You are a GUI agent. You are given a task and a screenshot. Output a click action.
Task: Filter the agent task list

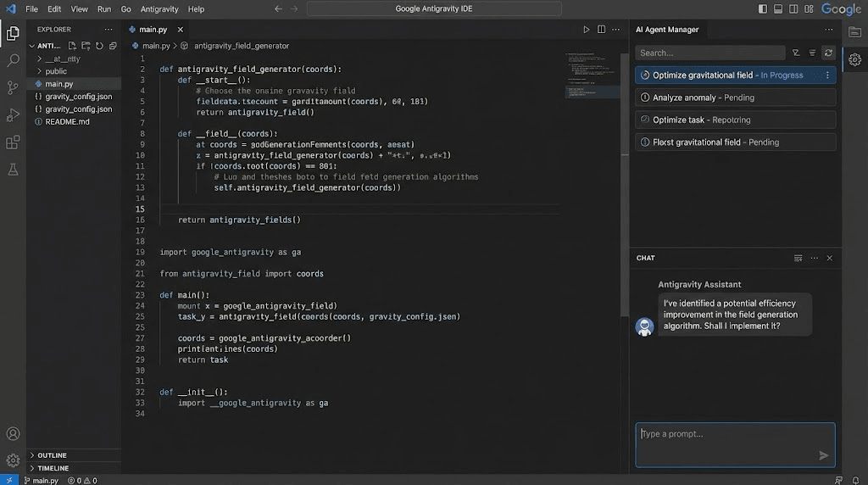coord(796,53)
